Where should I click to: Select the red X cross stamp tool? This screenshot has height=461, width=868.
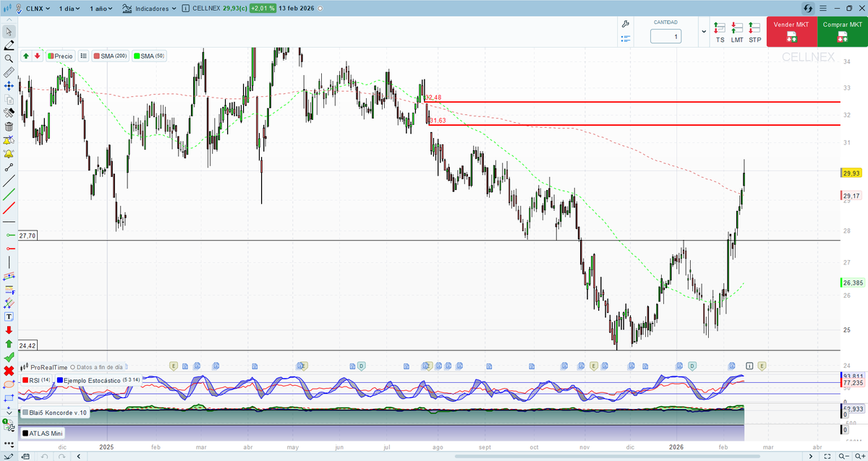tap(9, 371)
